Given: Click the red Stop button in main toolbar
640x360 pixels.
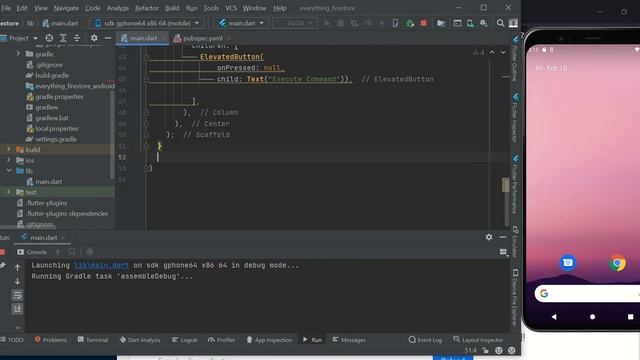Looking at the screenshot, I should [423, 23].
